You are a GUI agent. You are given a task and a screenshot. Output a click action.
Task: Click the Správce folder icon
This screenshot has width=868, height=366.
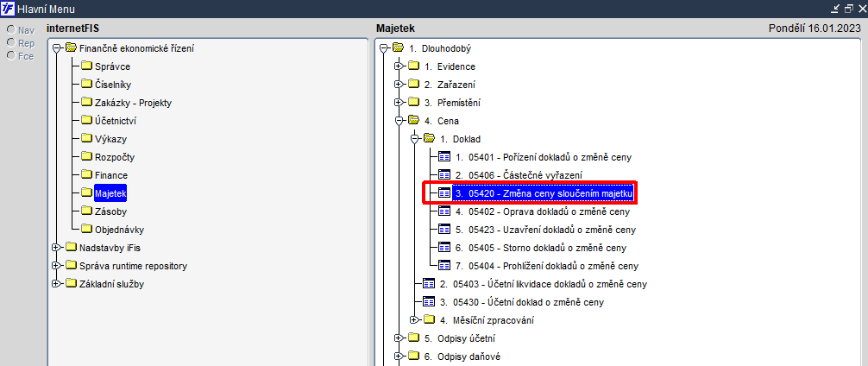click(x=86, y=66)
